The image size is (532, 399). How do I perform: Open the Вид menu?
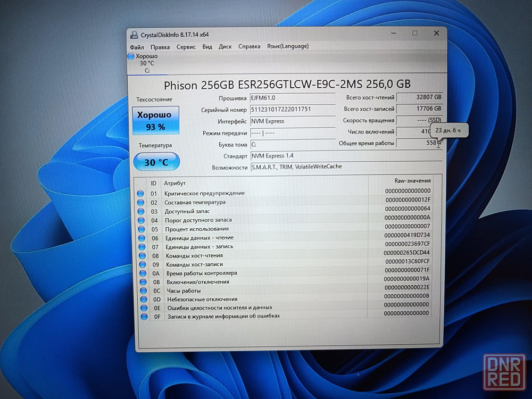click(207, 46)
